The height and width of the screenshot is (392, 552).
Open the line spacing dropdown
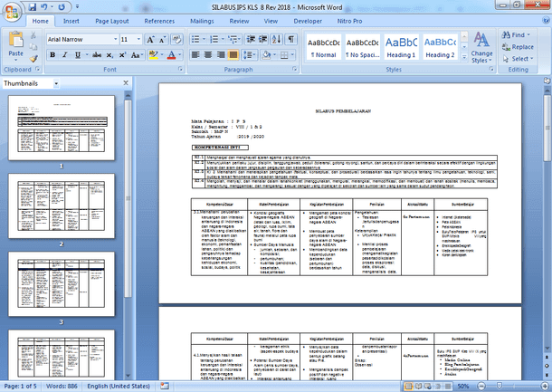(x=249, y=55)
